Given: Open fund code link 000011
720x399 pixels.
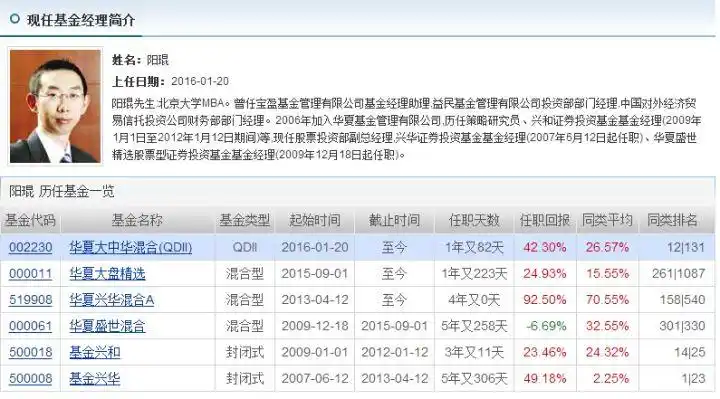Looking at the screenshot, I should coord(30,274).
